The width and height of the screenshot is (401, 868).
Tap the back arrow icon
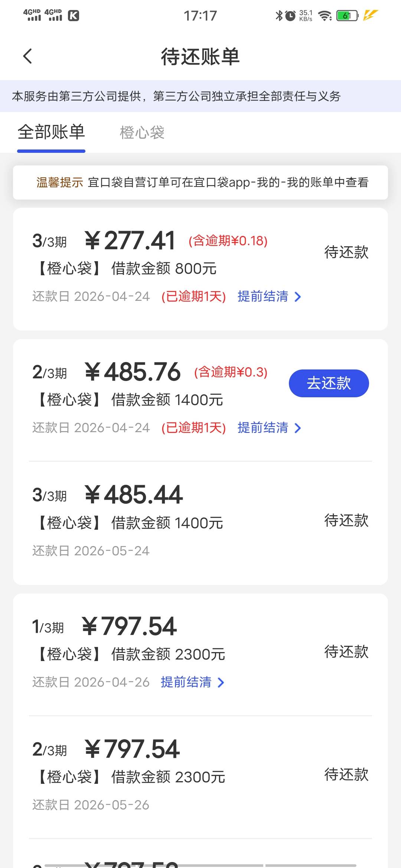click(27, 56)
